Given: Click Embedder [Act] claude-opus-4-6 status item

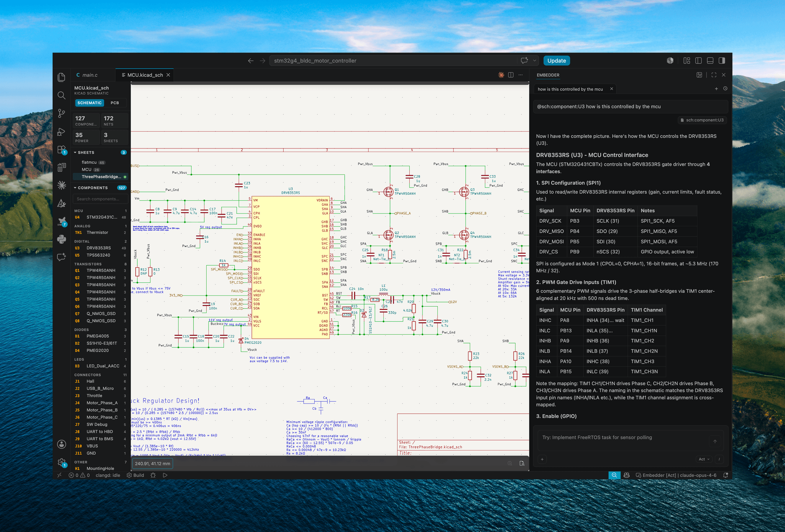Looking at the screenshot, I should (676, 475).
